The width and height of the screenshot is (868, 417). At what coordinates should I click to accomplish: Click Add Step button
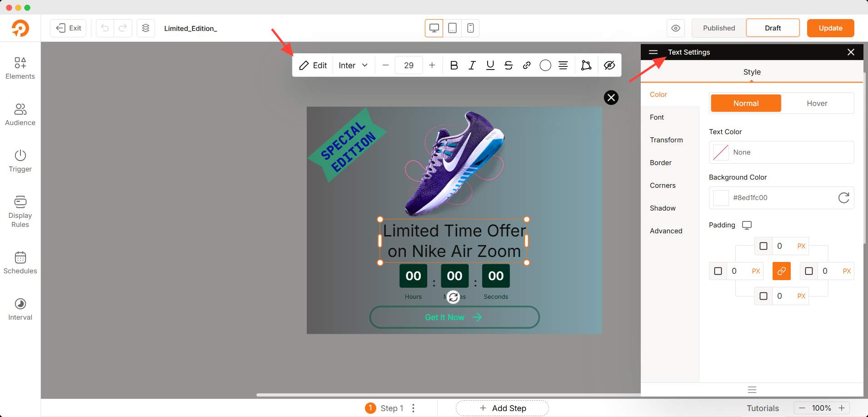tap(502, 408)
